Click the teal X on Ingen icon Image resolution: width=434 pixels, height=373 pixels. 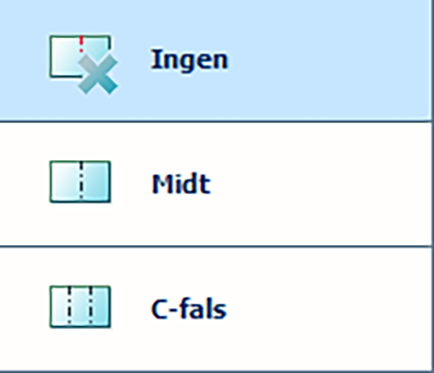(98, 75)
